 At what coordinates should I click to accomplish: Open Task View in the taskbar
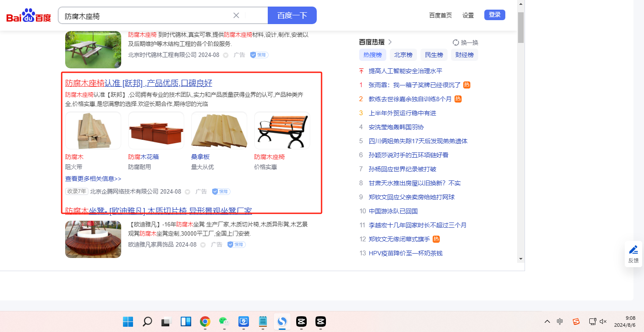tap(166, 321)
